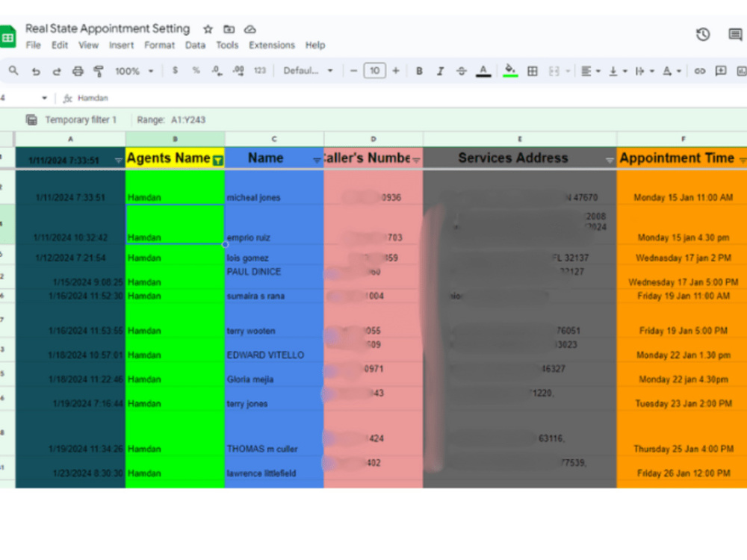This screenshot has width=747, height=560.
Task: Insert a link
Action: click(700, 71)
